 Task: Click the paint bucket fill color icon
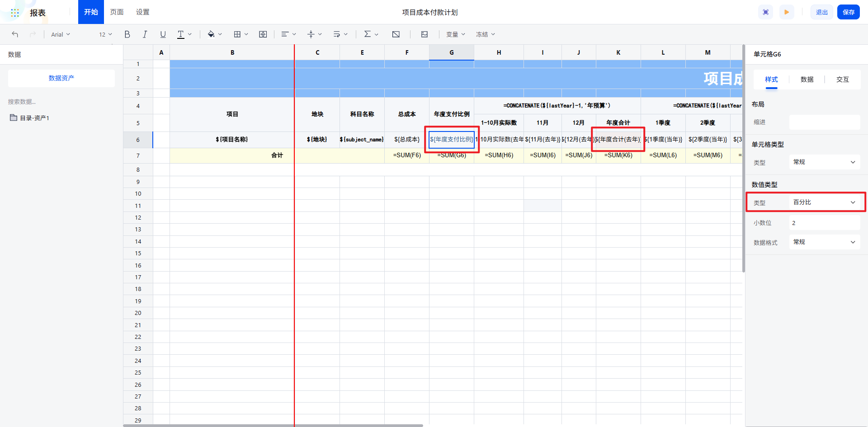point(211,34)
